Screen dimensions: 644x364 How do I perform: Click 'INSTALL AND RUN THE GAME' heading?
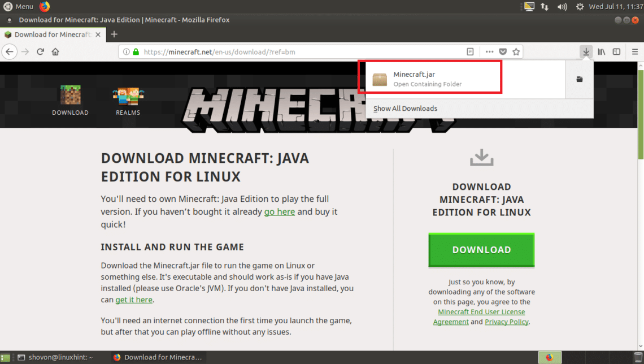coord(172,247)
